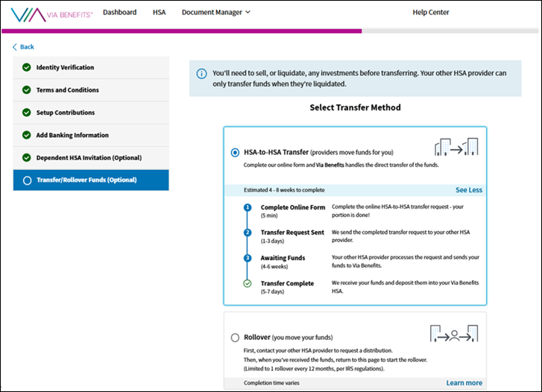Click the Via Benefits logo
Image resolution: width=542 pixels, height=392 pixels.
coord(52,14)
